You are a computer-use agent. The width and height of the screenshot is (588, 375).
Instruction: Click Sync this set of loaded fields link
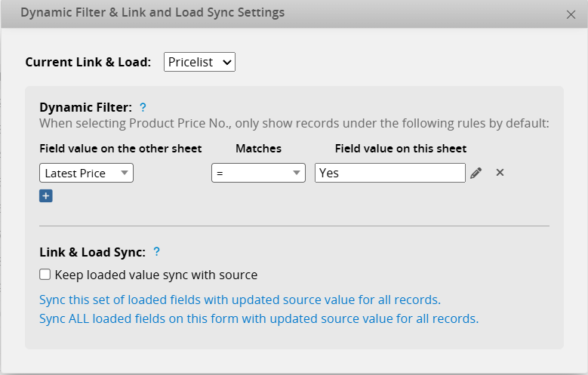click(239, 299)
